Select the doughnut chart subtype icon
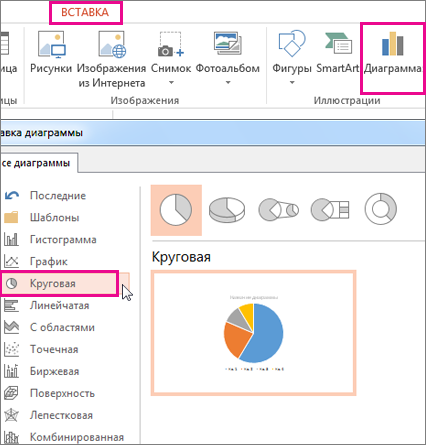 tap(381, 209)
